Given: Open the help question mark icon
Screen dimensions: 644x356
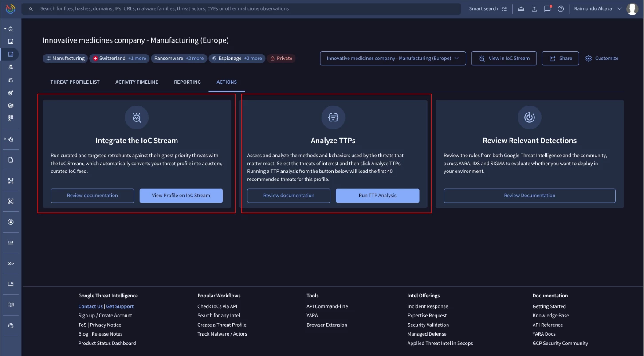Looking at the screenshot, I should pos(561,9).
